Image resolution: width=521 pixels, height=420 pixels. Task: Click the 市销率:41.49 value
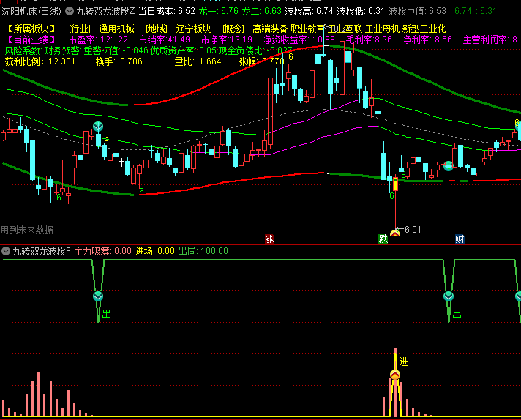[x=165, y=40]
